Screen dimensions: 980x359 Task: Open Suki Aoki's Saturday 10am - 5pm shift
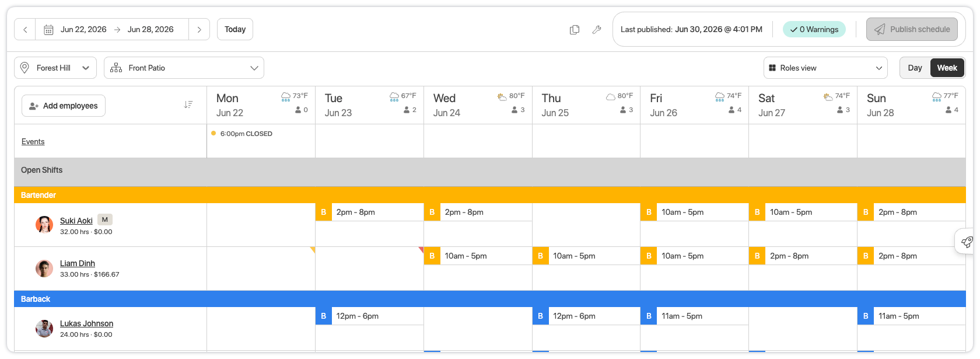[803, 212]
